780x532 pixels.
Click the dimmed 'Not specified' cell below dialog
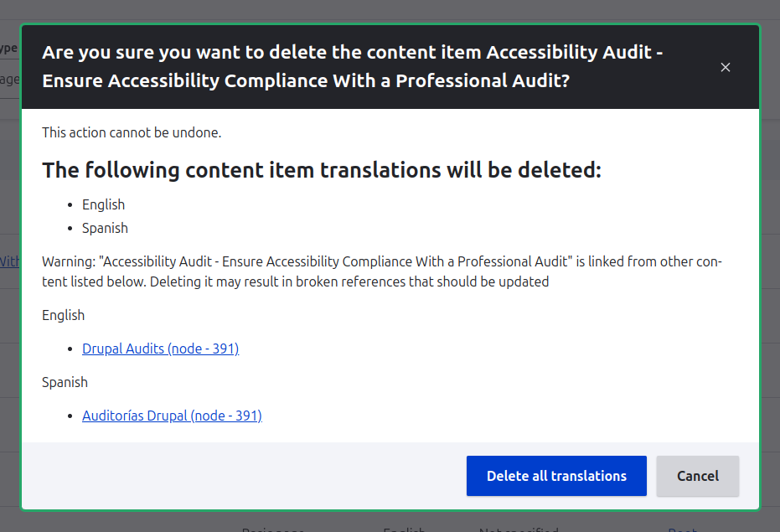coord(518,528)
